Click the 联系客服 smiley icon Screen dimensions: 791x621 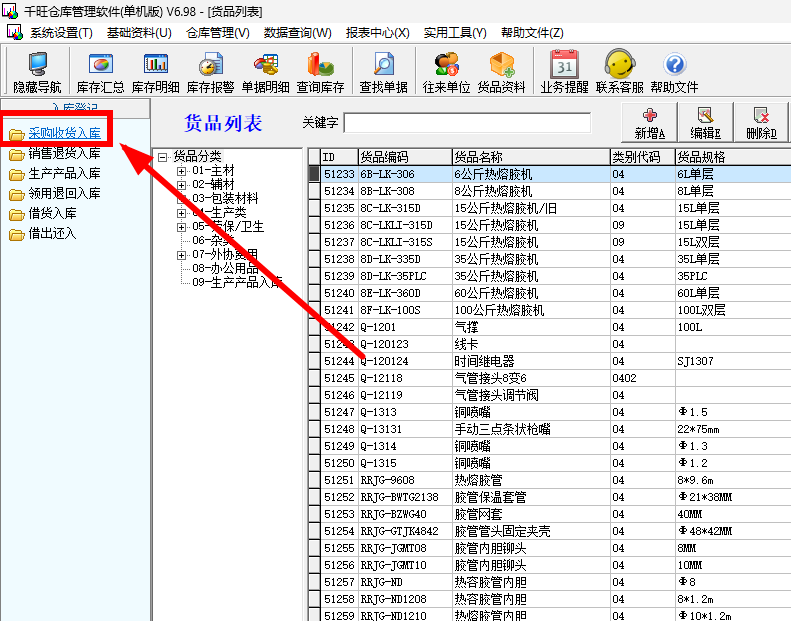click(619, 72)
